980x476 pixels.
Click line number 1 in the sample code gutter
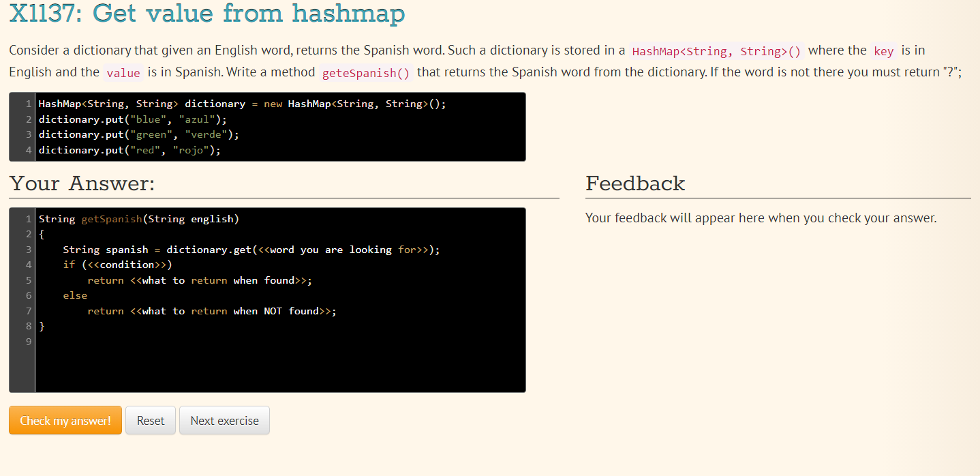tap(28, 104)
